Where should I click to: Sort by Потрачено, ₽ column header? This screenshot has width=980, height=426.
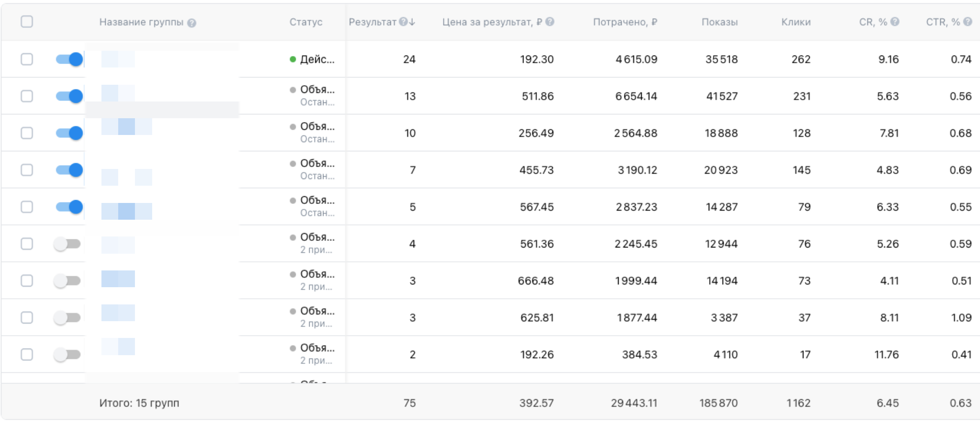coord(624,22)
